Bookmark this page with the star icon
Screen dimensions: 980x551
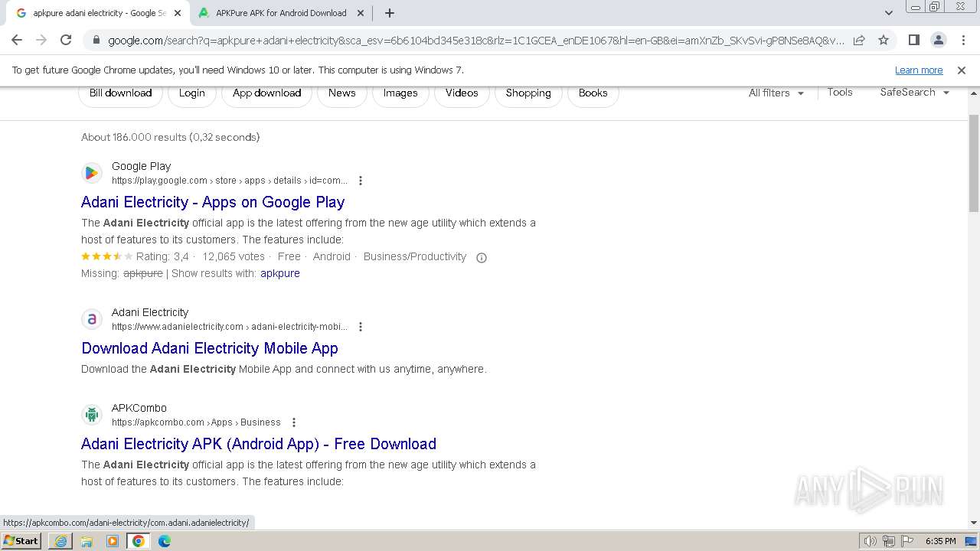coord(884,40)
